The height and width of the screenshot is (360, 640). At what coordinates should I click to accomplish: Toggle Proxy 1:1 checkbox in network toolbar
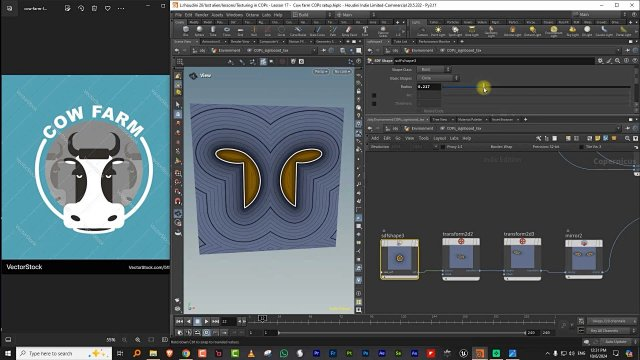442,147
